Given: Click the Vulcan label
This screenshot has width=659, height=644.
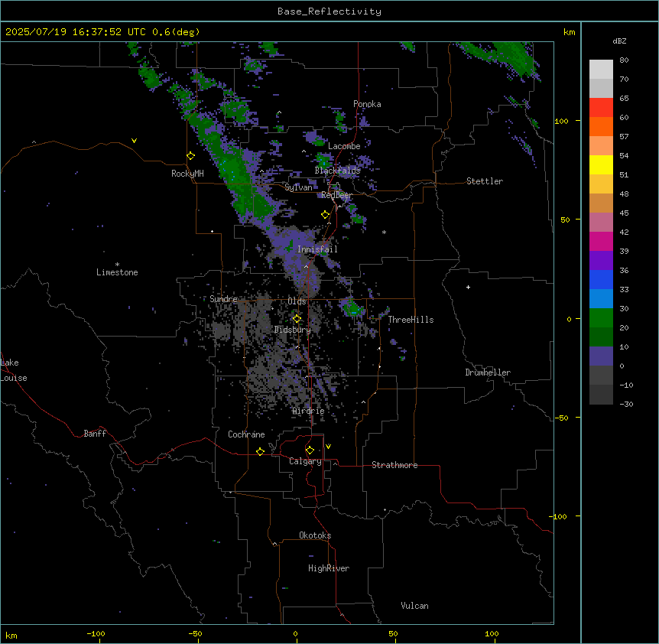Looking at the screenshot, I should 414,606.
